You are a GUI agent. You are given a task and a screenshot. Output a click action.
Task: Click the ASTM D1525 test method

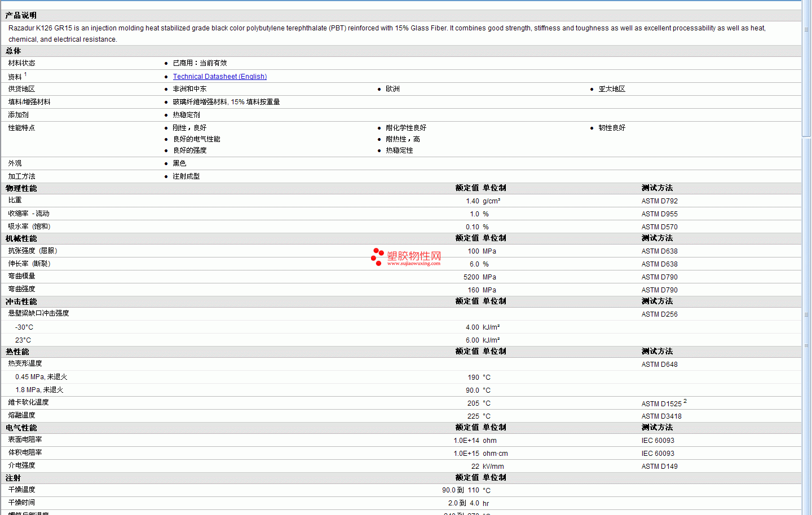point(662,404)
